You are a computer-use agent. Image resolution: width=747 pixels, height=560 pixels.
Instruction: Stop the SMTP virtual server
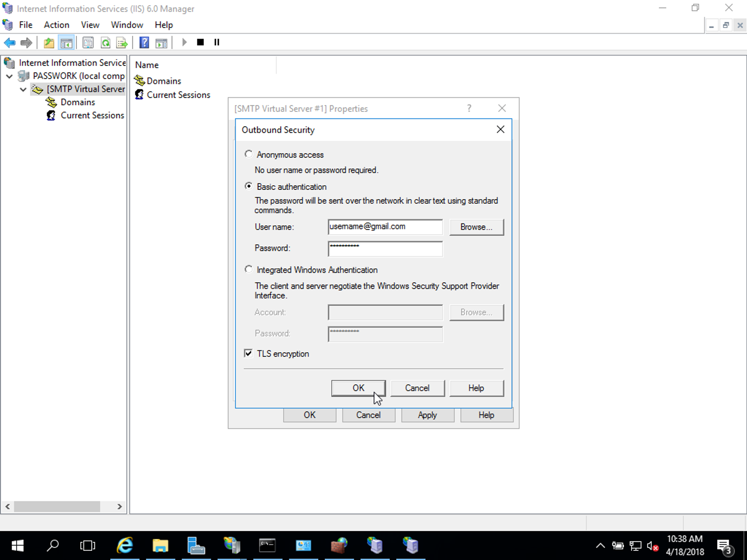click(200, 42)
